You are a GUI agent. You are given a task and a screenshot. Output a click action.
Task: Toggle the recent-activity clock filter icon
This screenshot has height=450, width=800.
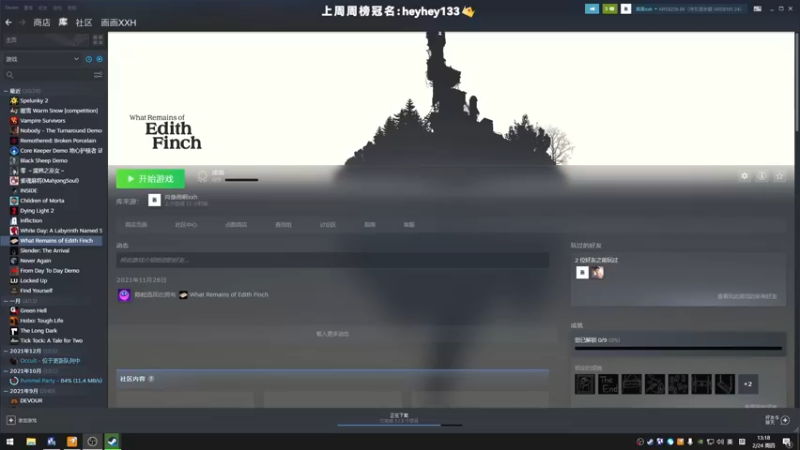[x=89, y=59]
